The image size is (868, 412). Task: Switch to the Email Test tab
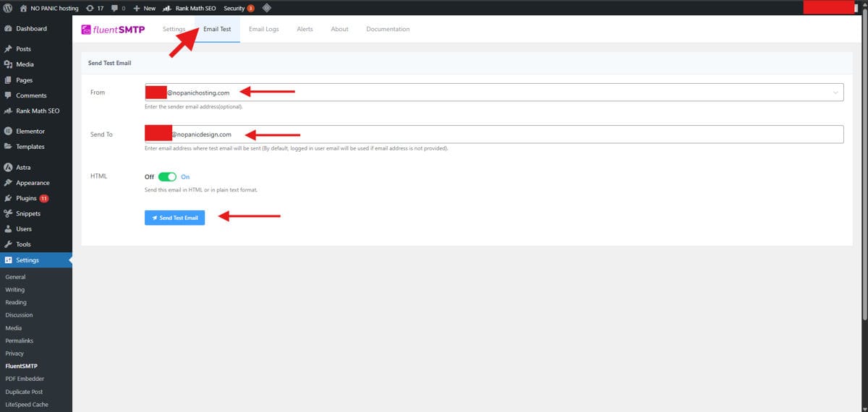click(217, 29)
